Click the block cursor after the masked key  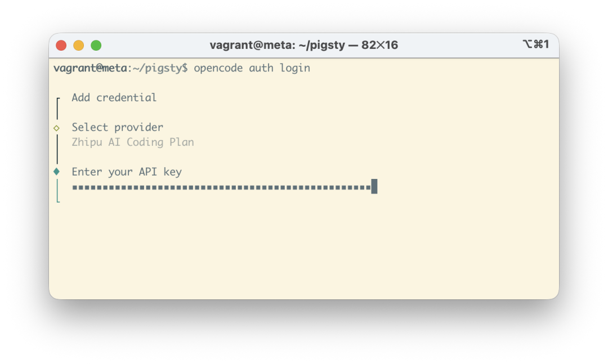[374, 186]
